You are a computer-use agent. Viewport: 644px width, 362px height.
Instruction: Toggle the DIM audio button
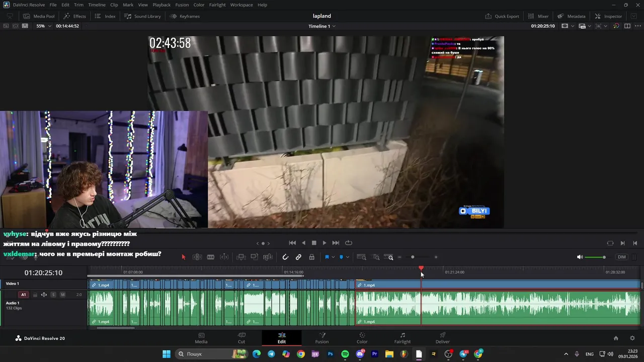[622, 257]
